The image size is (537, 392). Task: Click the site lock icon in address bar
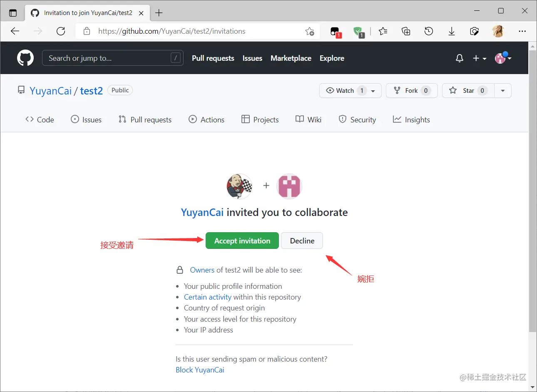[87, 31]
